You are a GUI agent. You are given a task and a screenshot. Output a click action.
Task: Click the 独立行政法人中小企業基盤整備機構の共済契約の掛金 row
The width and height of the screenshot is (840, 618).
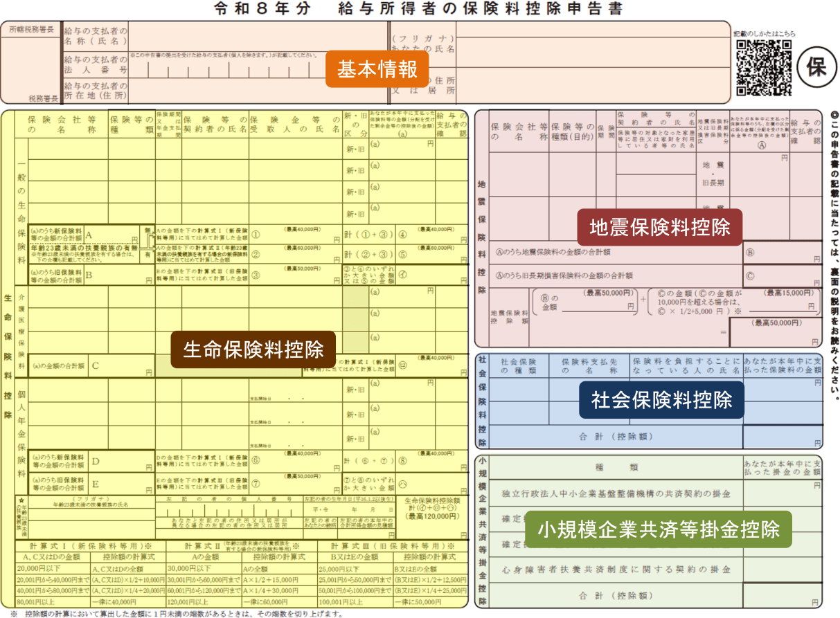pyautogui.click(x=616, y=494)
